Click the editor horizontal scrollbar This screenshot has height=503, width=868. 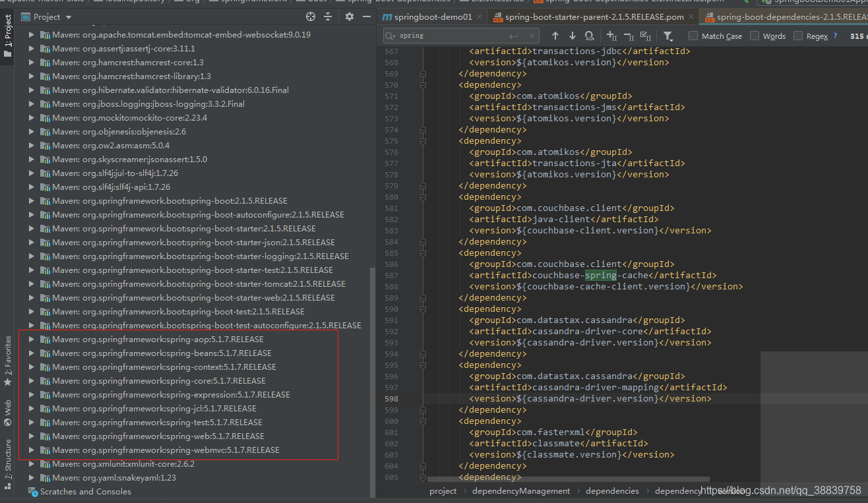coord(568,479)
